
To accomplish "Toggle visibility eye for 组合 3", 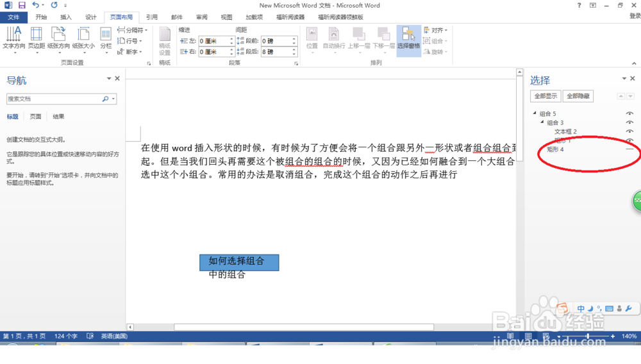I will (x=629, y=122).
